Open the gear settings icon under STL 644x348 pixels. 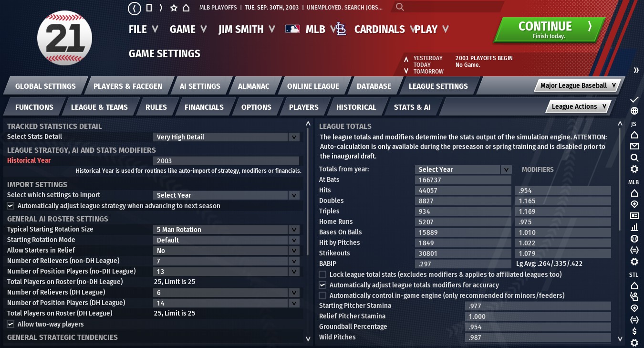(x=634, y=343)
